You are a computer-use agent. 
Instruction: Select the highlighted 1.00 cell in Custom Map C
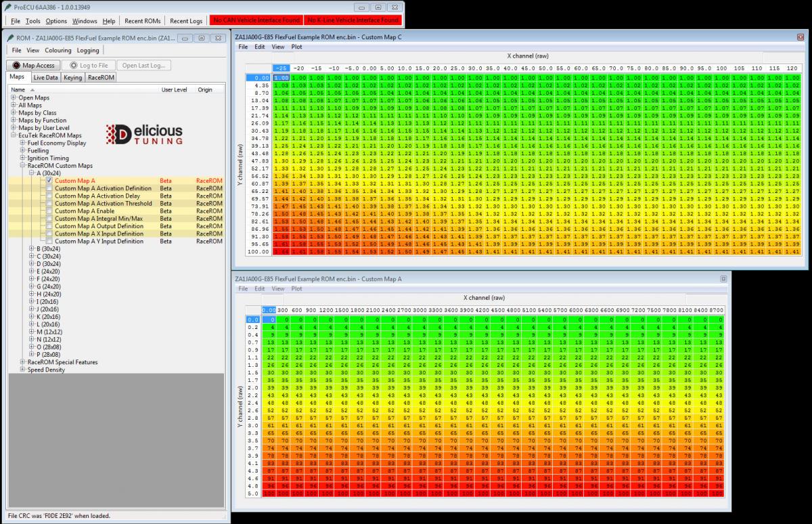click(x=281, y=79)
